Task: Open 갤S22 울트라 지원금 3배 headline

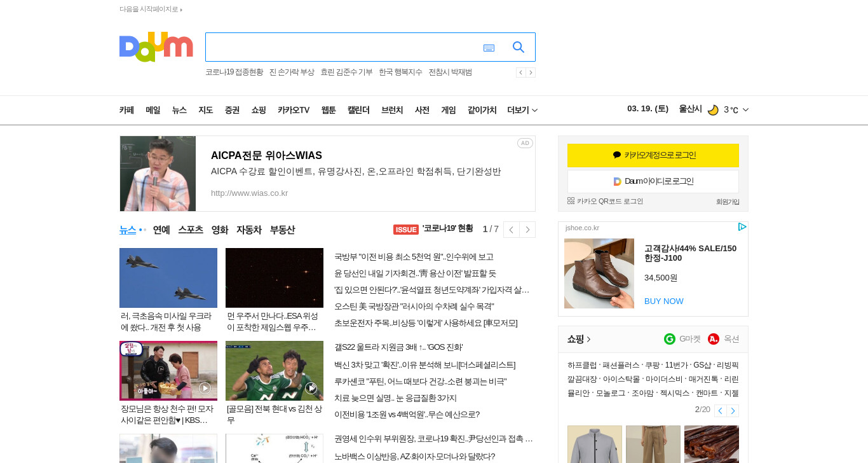Action: tap(398, 347)
